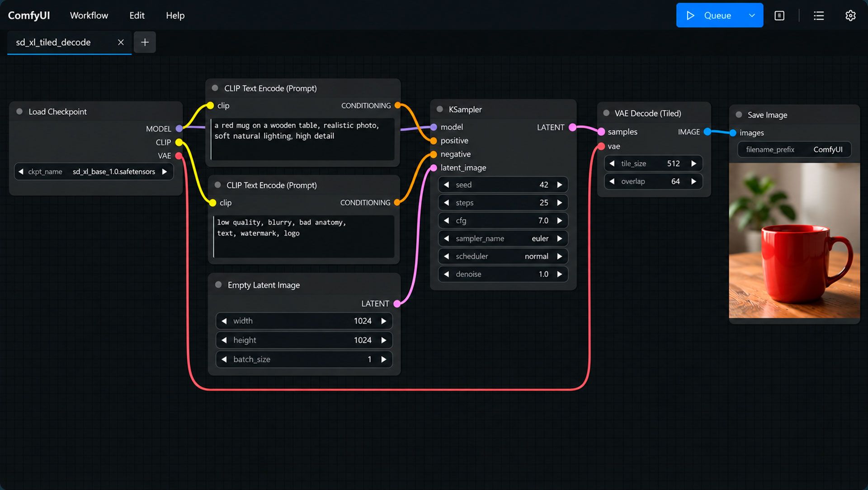Viewport: 868px width, 490px height.
Task: Collapse the Load Checkpoint node via its dot
Action: [x=19, y=111]
